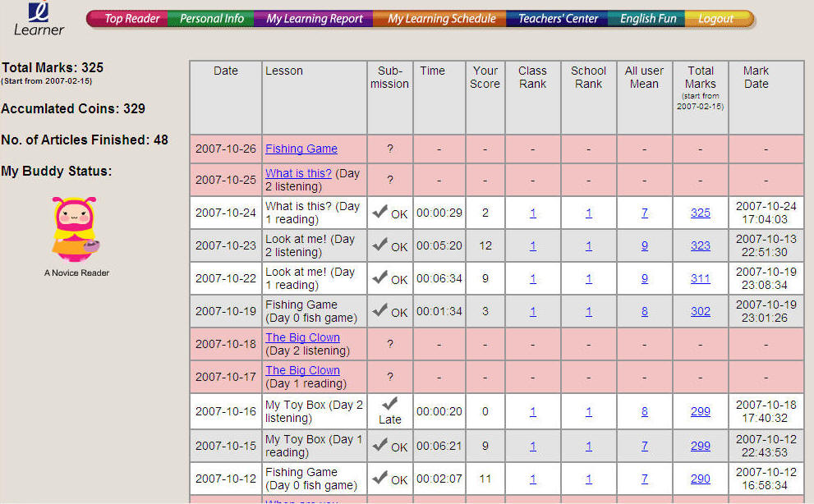Click the Novice Reader buddy avatar
This screenshot has height=504, width=814.
pyautogui.click(x=76, y=229)
